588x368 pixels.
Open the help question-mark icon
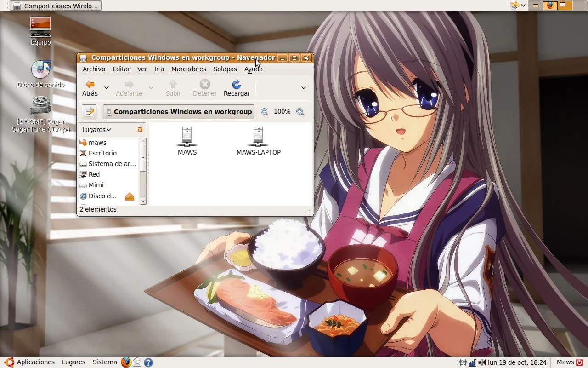[148, 362]
